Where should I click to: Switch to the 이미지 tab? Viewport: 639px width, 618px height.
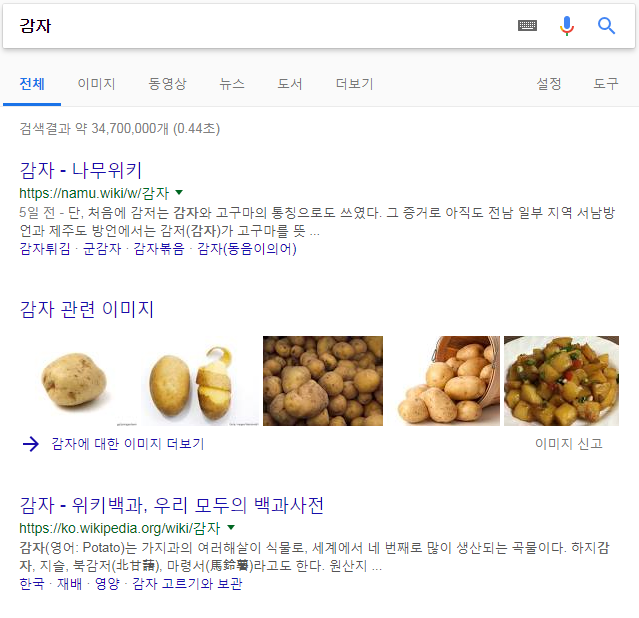(x=96, y=84)
